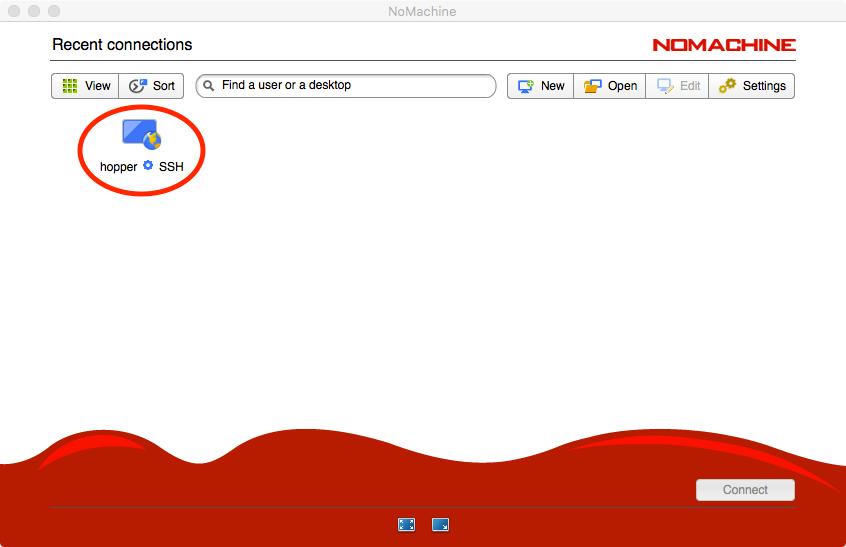
Task: Click the NoMachine logo
Action: pos(724,45)
